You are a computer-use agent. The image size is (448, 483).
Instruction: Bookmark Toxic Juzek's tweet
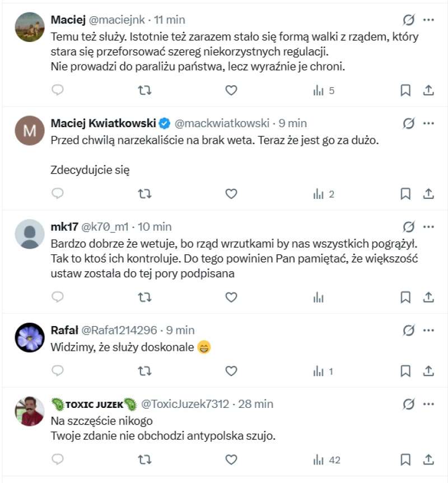point(405,460)
